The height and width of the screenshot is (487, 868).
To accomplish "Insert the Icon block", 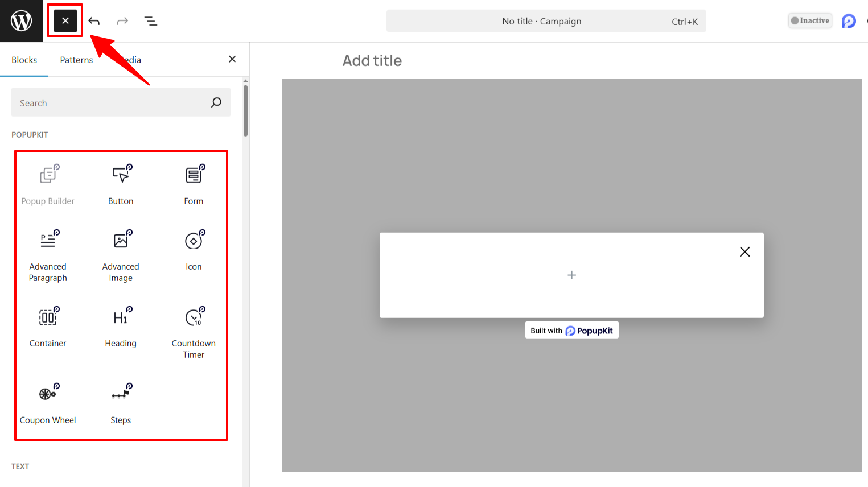I will [x=194, y=250].
